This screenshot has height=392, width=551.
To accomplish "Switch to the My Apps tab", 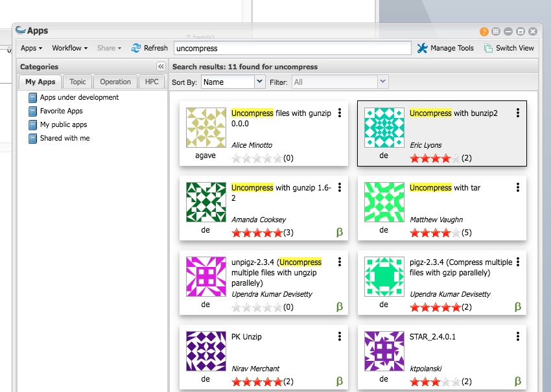I will click(40, 82).
